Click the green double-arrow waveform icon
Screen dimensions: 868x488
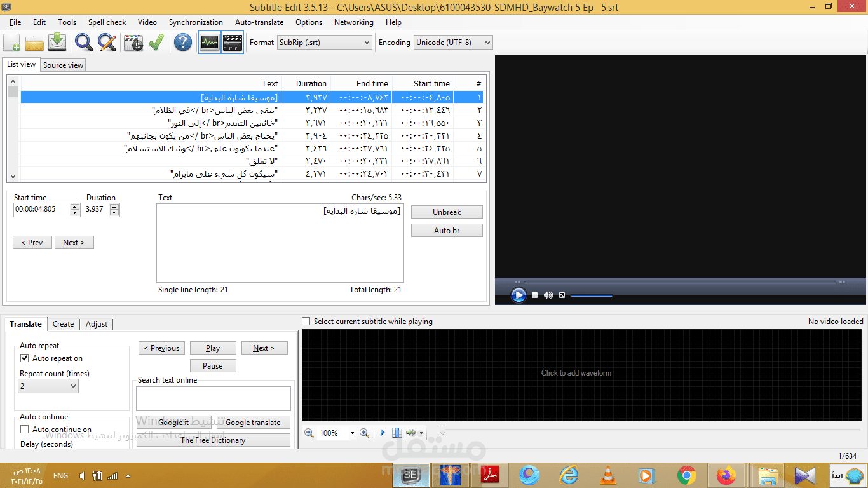(x=411, y=433)
